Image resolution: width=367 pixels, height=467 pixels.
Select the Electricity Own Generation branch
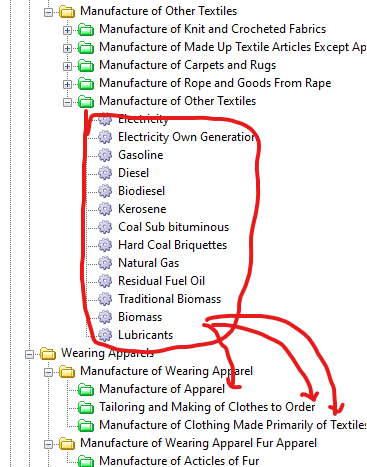tap(187, 137)
